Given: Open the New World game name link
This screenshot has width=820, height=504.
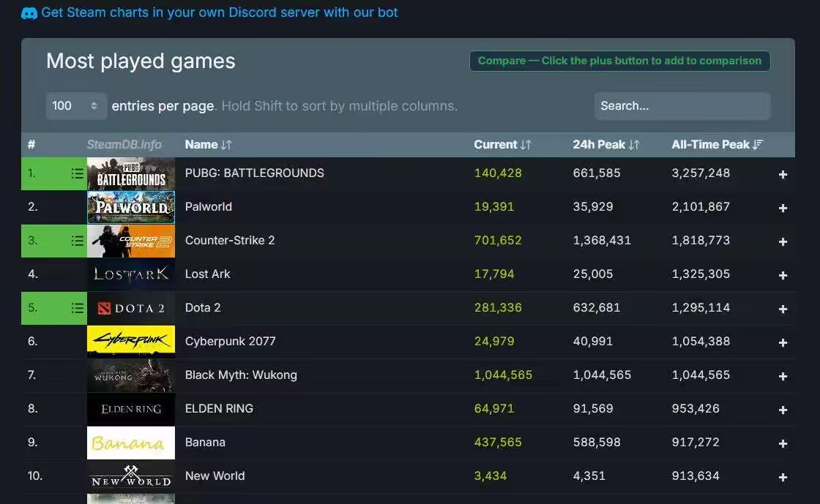Looking at the screenshot, I should (x=215, y=475).
